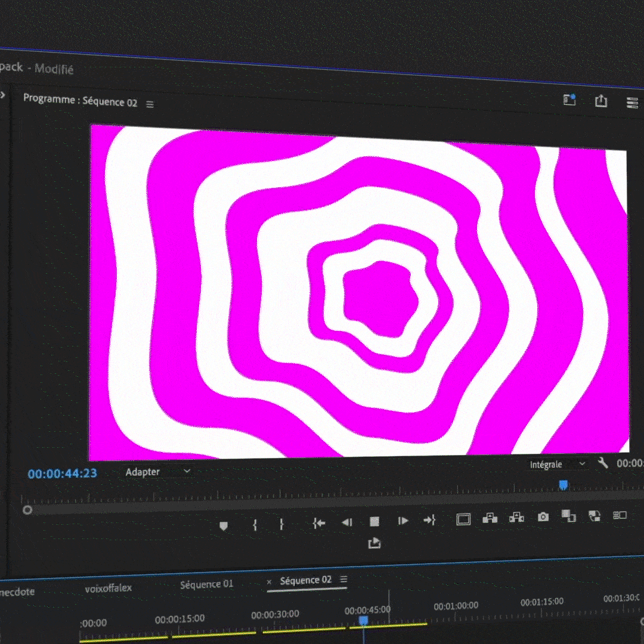Click the 00:00:44:23 playhead timecode

(62, 474)
